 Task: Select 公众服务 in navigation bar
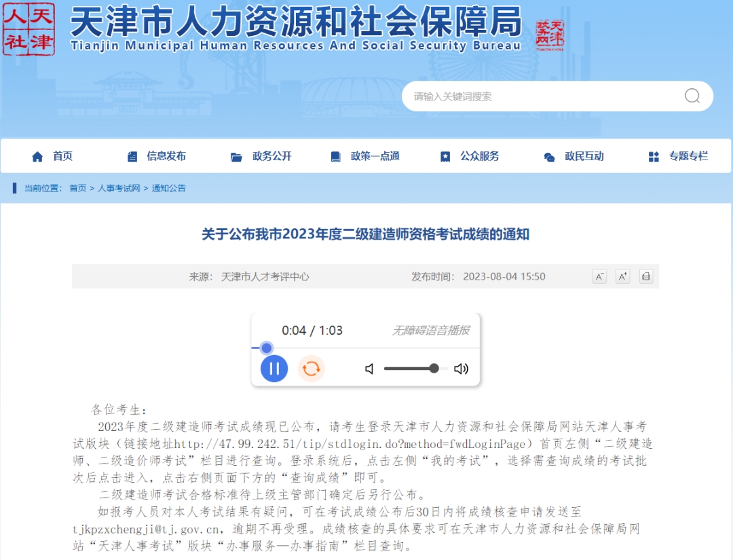[470, 156]
